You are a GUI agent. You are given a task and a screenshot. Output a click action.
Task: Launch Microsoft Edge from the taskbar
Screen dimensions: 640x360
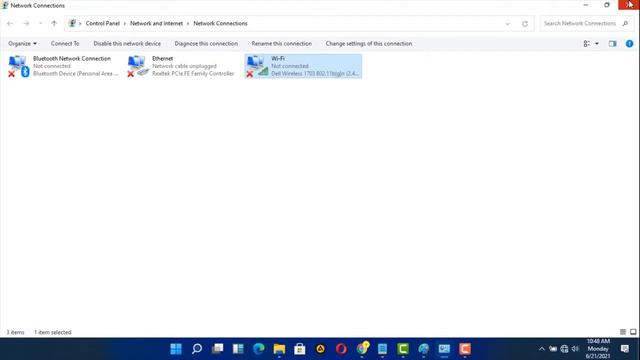258,349
